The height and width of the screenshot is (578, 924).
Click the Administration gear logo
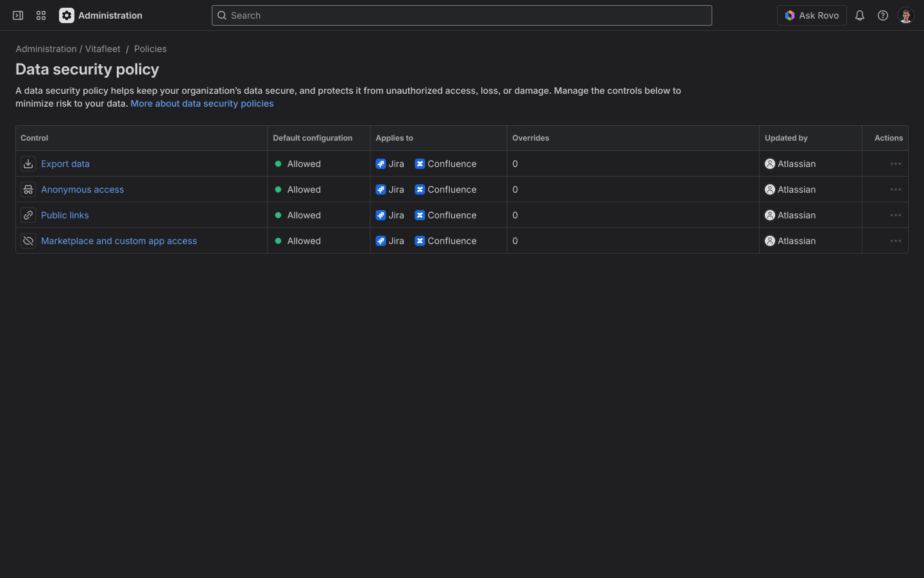[x=67, y=15]
